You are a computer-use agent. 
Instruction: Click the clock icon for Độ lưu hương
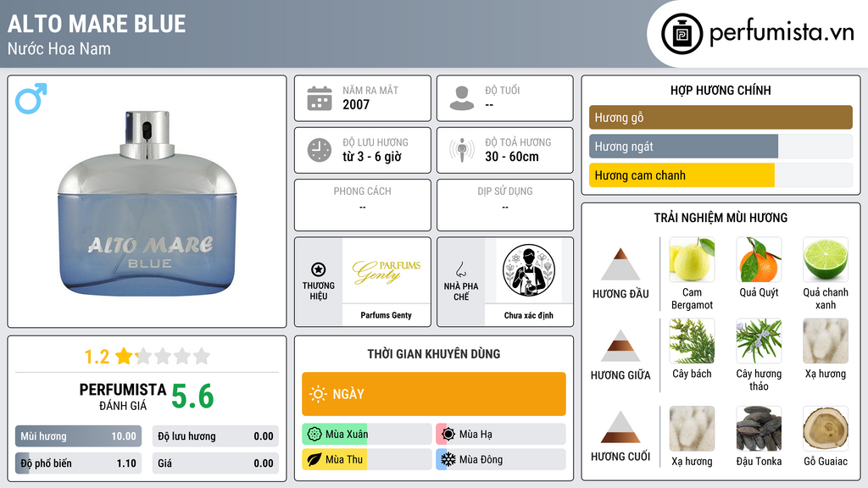[320, 150]
